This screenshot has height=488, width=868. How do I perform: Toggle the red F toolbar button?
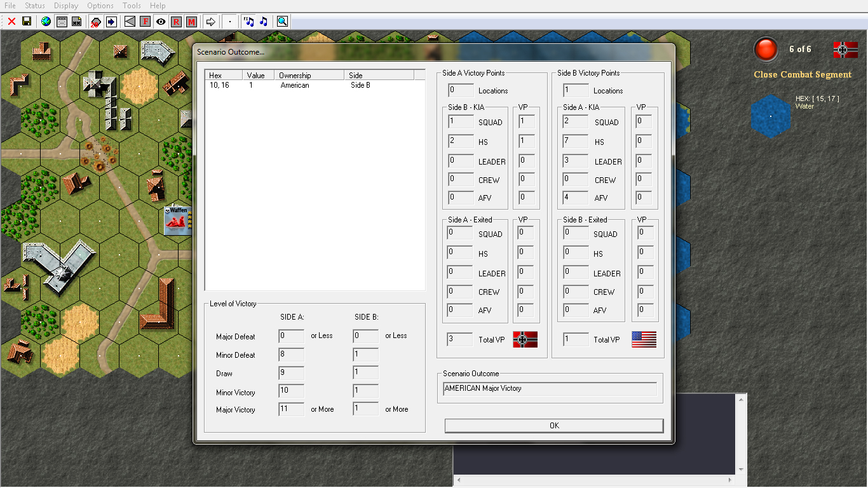[145, 22]
